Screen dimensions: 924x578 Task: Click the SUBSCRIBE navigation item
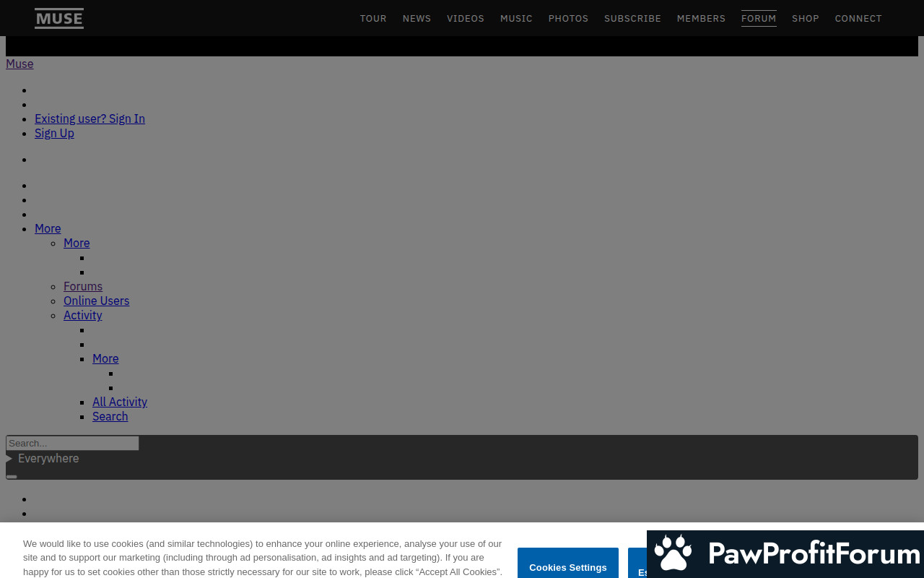pos(632,19)
